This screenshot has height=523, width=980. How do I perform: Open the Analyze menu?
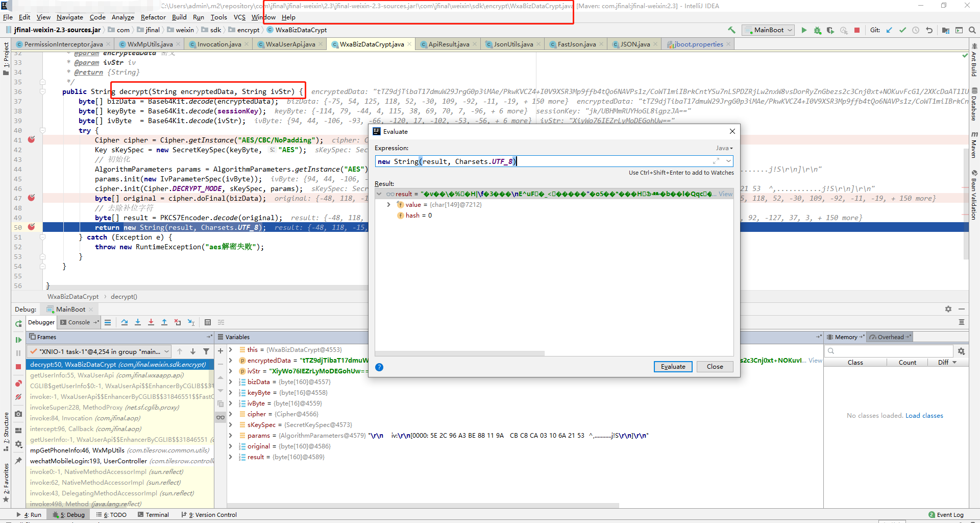tap(122, 17)
